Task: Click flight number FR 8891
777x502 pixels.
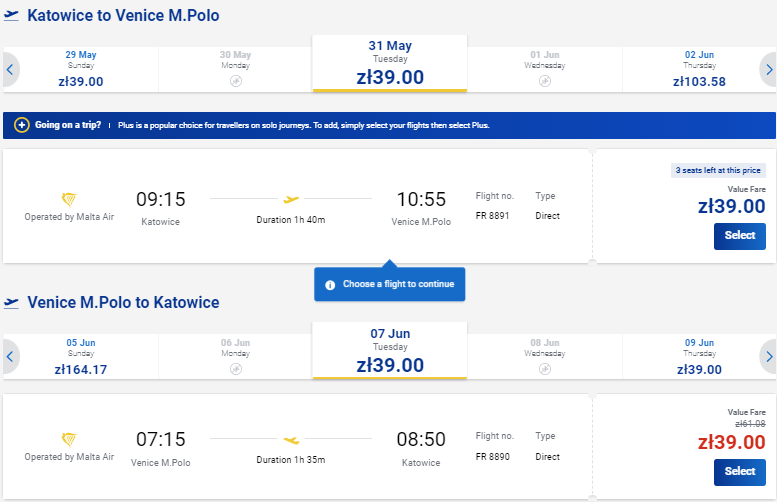Action: pyautogui.click(x=492, y=216)
